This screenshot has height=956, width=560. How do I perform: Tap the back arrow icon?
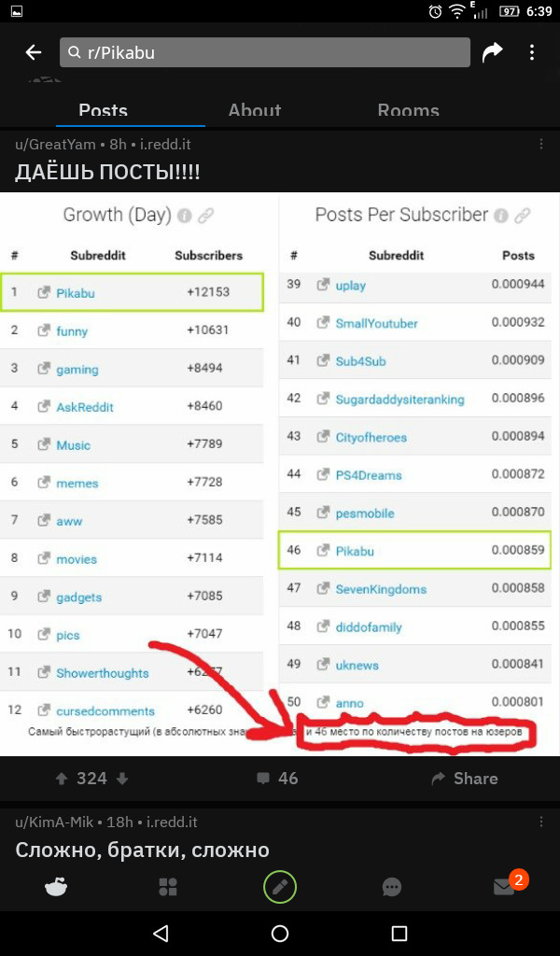coord(34,52)
